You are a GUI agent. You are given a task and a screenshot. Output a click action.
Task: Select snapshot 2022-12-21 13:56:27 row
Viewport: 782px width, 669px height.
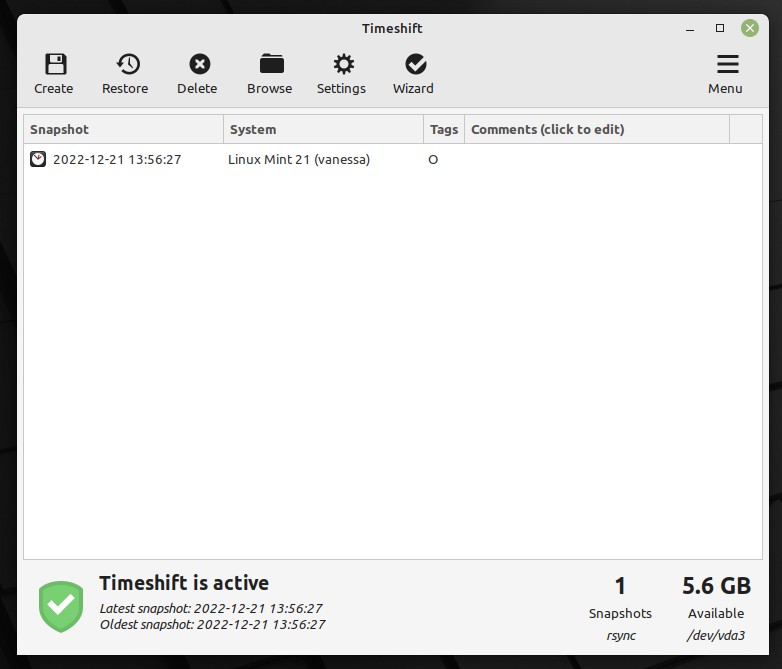click(x=393, y=160)
